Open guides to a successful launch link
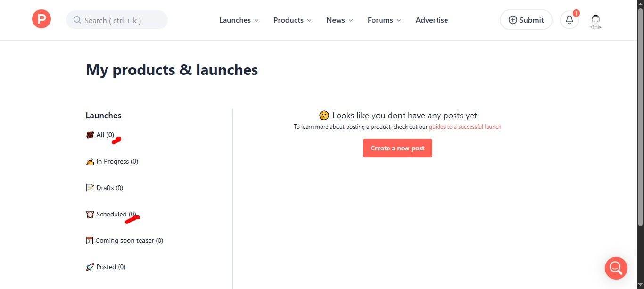Screen dimensions: 644x289 (465, 127)
